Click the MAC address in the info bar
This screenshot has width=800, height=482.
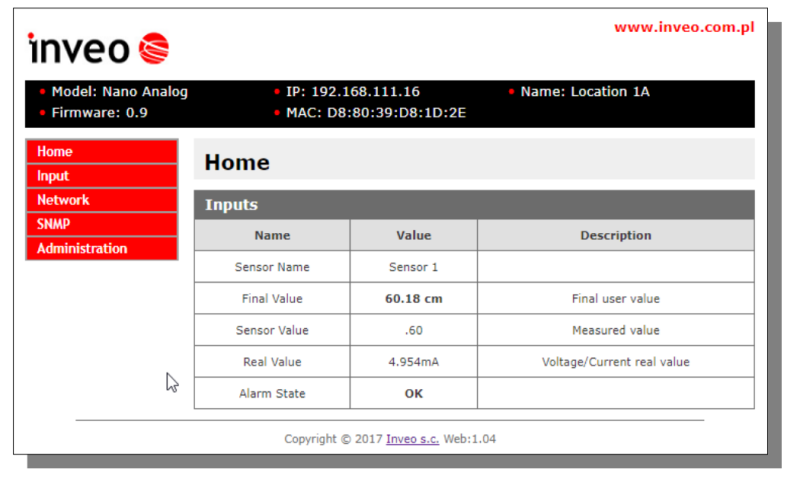[x=376, y=113]
